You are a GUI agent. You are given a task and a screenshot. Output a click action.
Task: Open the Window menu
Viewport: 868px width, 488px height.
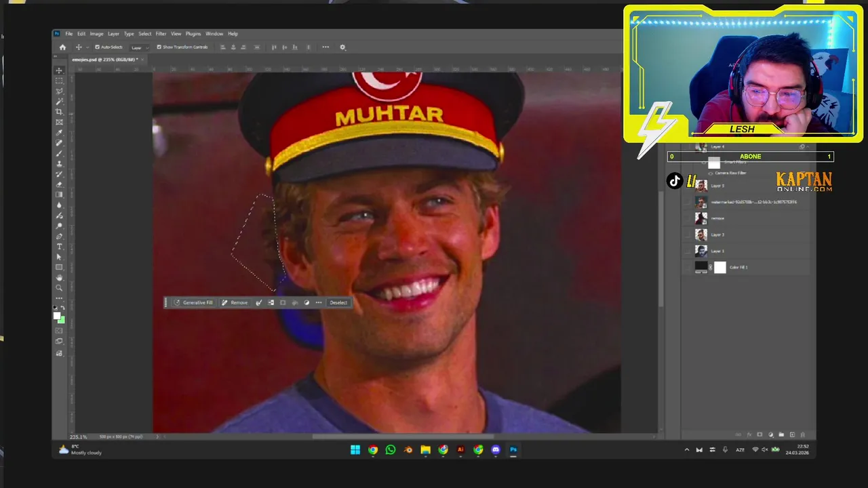point(214,34)
